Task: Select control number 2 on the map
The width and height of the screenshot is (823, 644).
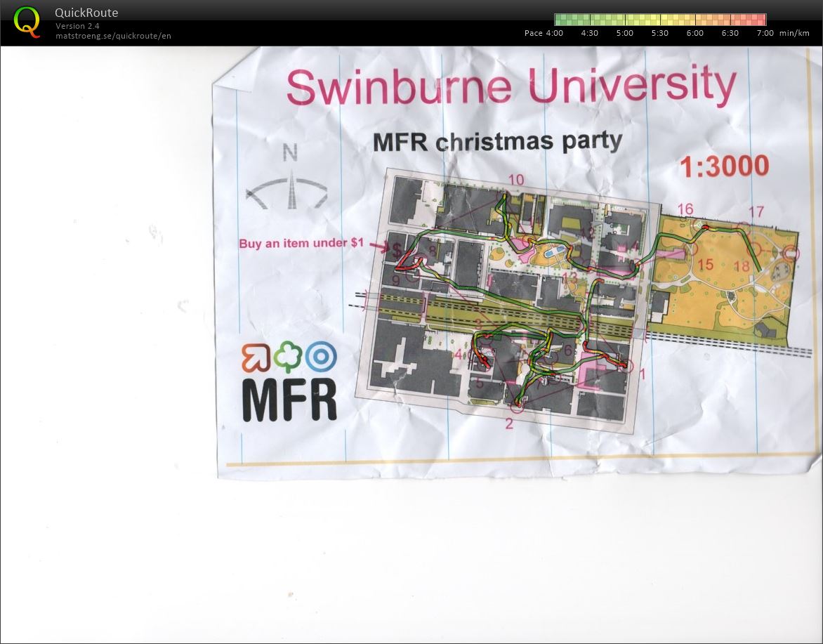Action: coord(509,423)
